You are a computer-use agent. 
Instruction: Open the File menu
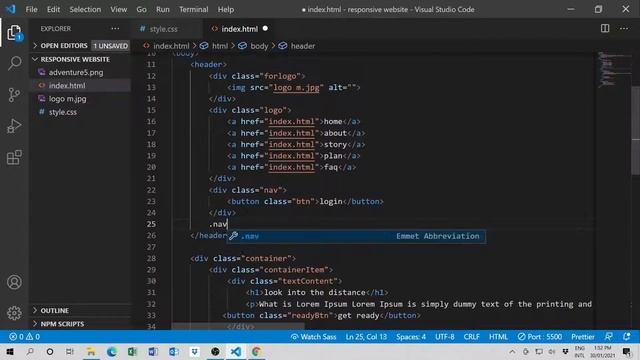coord(31,9)
